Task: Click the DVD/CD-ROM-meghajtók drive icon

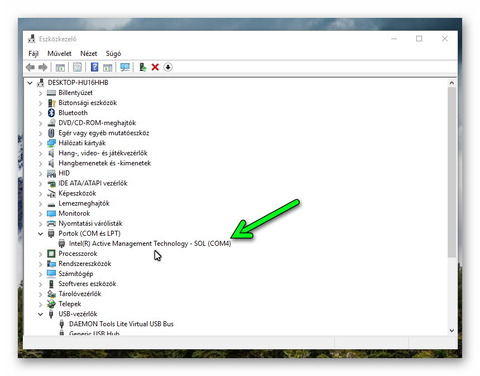Action: pos(51,123)
